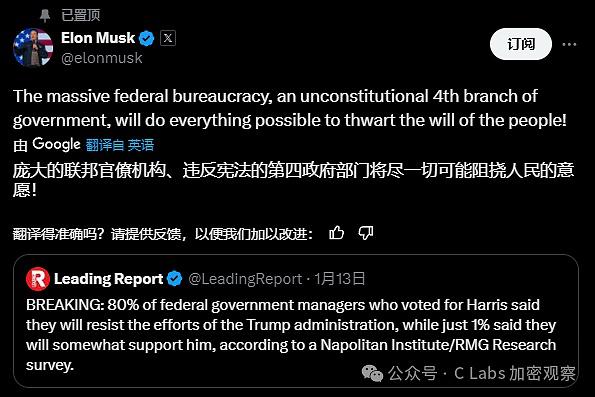Click the @elonmusk handle
The image size is (595, 397).
tap(102, 58)
